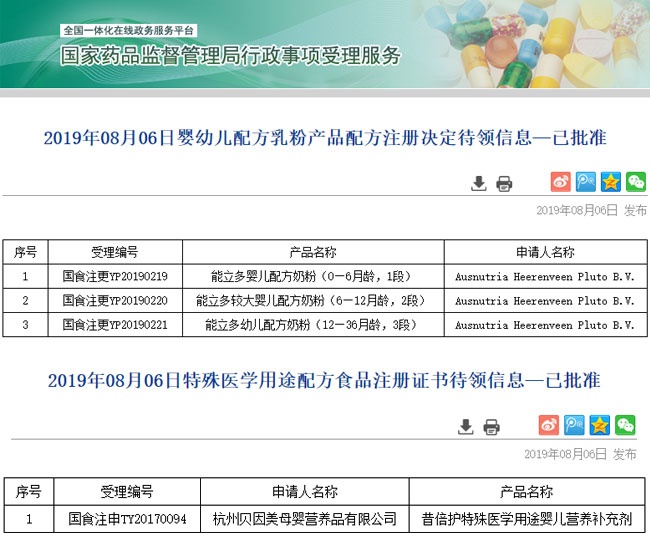Select cell 国食注更YP20190220
Image resolution: width=650 pixels, height=546 pixels.
(x=115, y=300)
